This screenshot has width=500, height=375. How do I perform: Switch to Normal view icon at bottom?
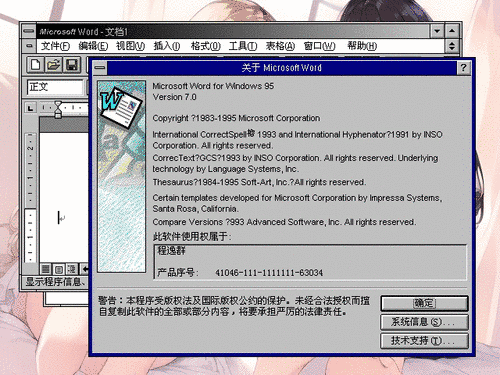46,269
